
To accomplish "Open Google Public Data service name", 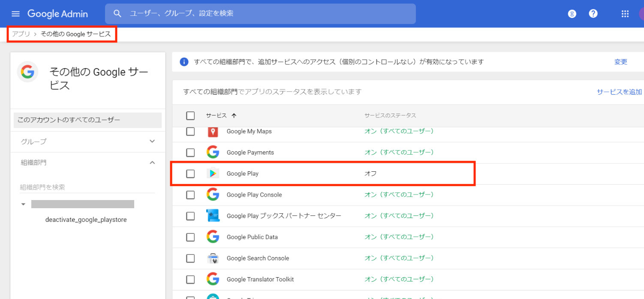I will pyautogui.click(x=252, y=237).
